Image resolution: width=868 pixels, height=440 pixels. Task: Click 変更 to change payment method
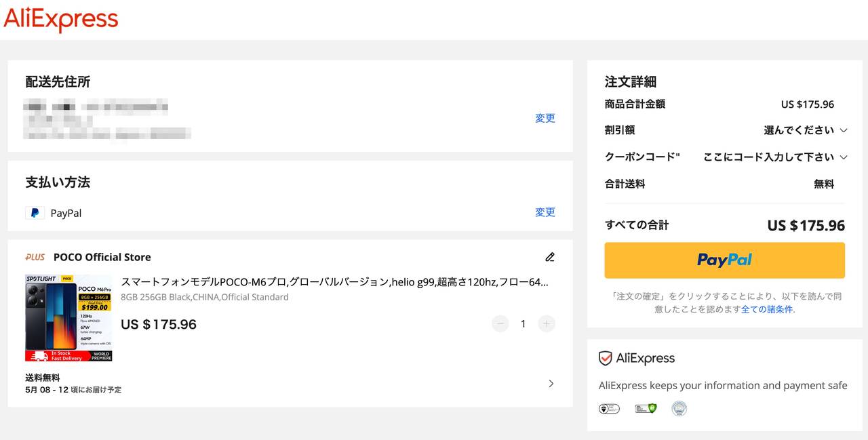click(545, 212)
